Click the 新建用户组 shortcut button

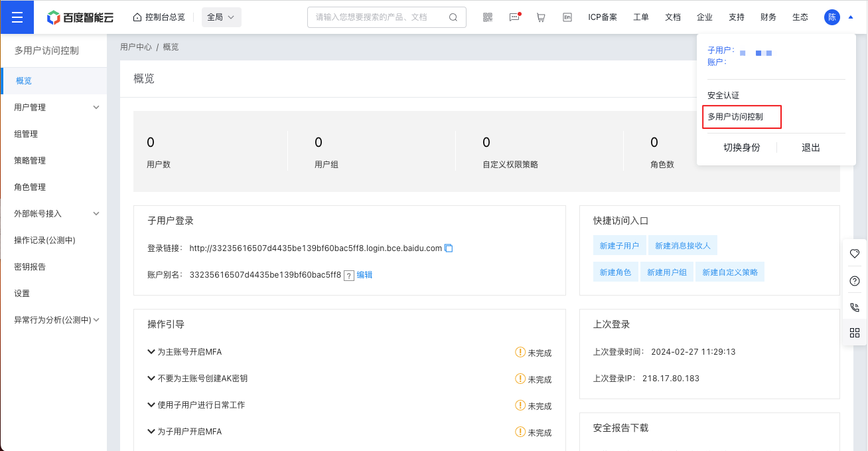coord(667,272)
